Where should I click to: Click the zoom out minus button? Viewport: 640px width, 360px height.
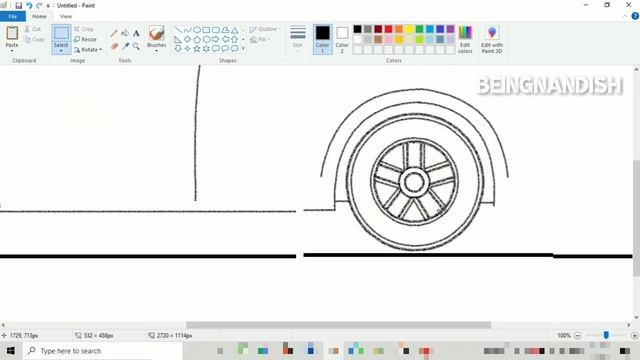(578, 336)
